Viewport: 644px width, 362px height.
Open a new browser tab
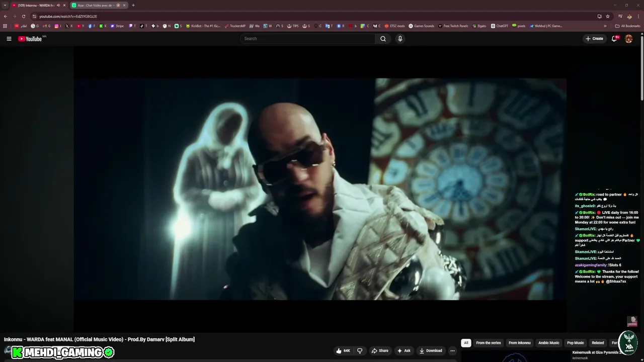tap(133, 5)
